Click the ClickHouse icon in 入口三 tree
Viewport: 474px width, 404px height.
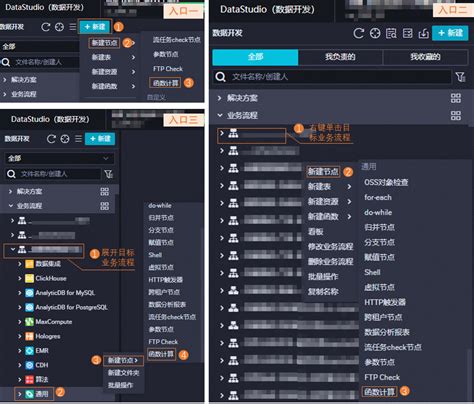point(30,278)
